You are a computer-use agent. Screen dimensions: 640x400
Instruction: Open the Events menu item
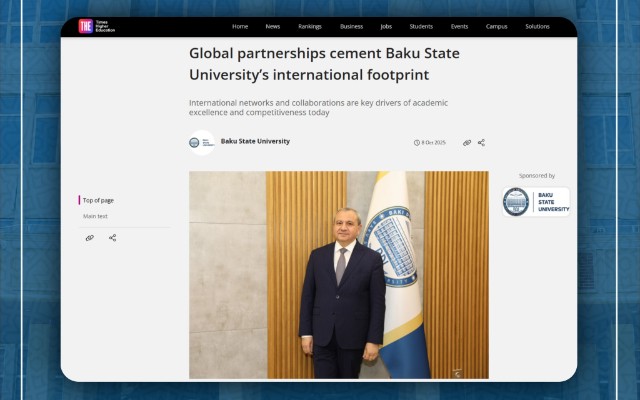point(459,27)
